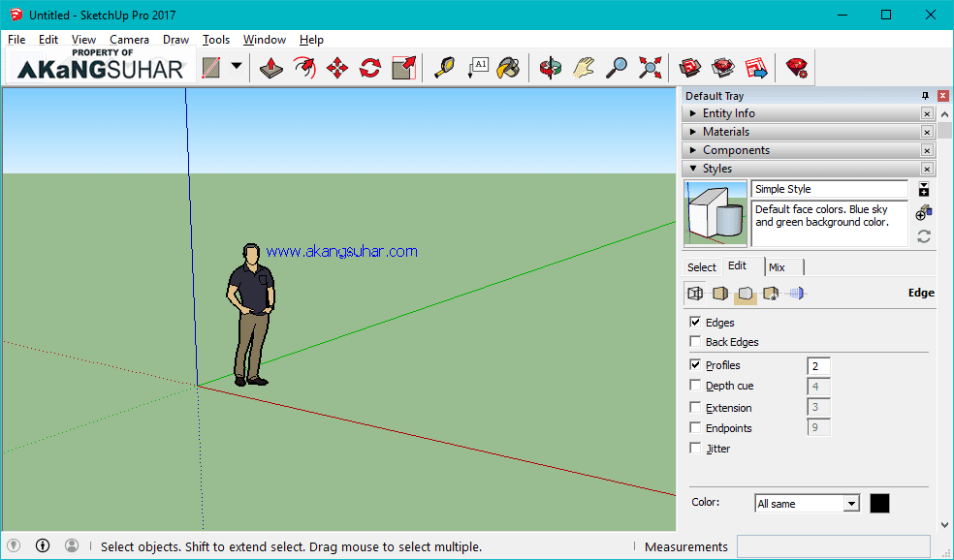
Task: Click the geo-location status bar icon
Action: [x=14, y=545]
